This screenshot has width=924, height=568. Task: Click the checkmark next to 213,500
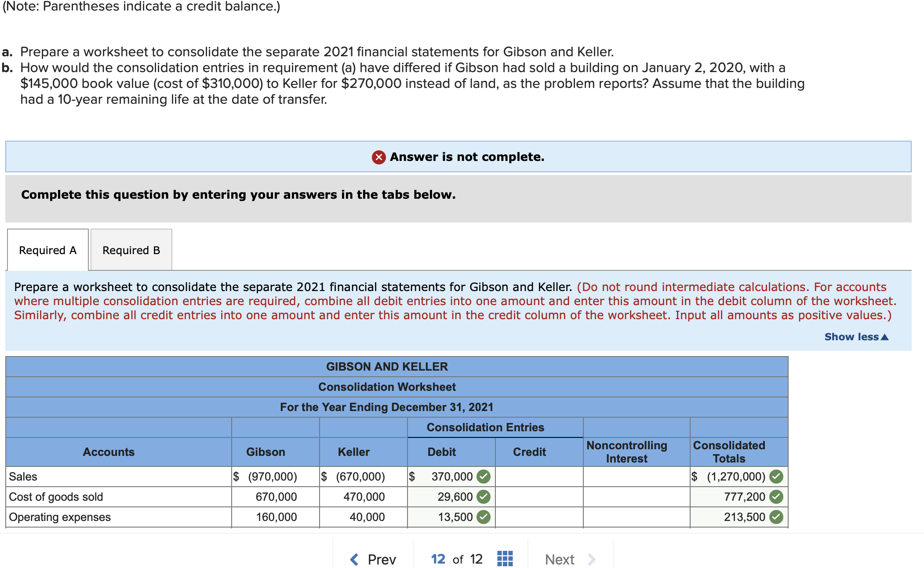point(776,517)
